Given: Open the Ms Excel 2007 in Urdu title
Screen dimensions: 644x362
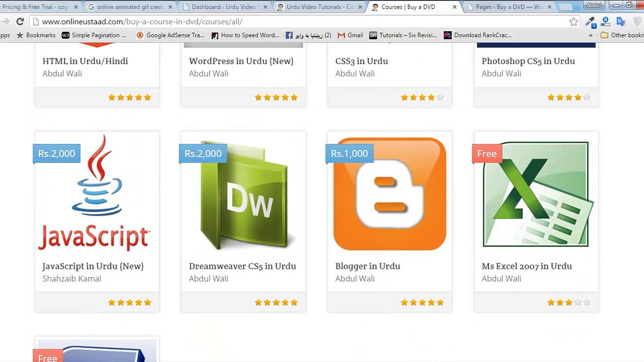Looking at the screenshot, I should (526, 266).
